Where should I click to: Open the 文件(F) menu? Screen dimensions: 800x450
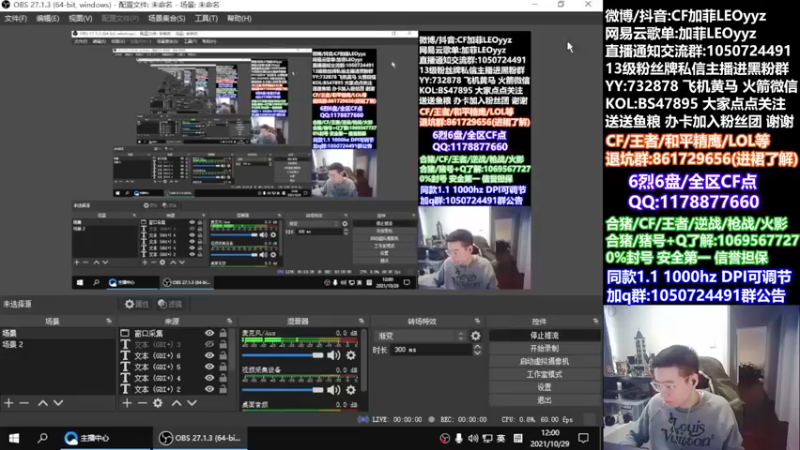point(16,18)
